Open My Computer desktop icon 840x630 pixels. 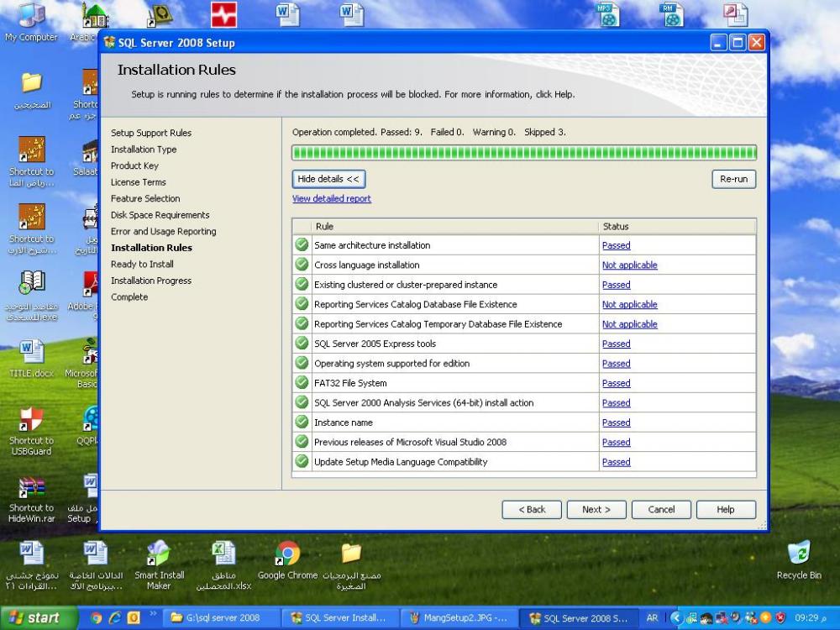31,22
